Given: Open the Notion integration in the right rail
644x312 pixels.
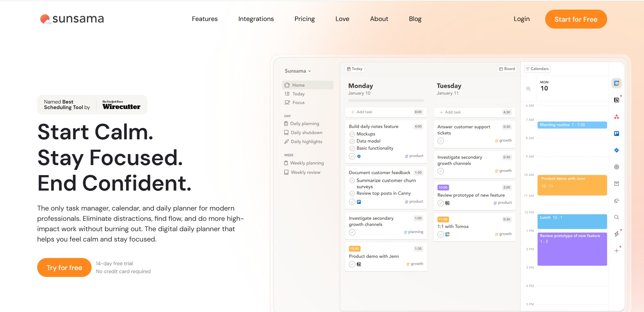Looking at the screenshot, I should point(616,100).
